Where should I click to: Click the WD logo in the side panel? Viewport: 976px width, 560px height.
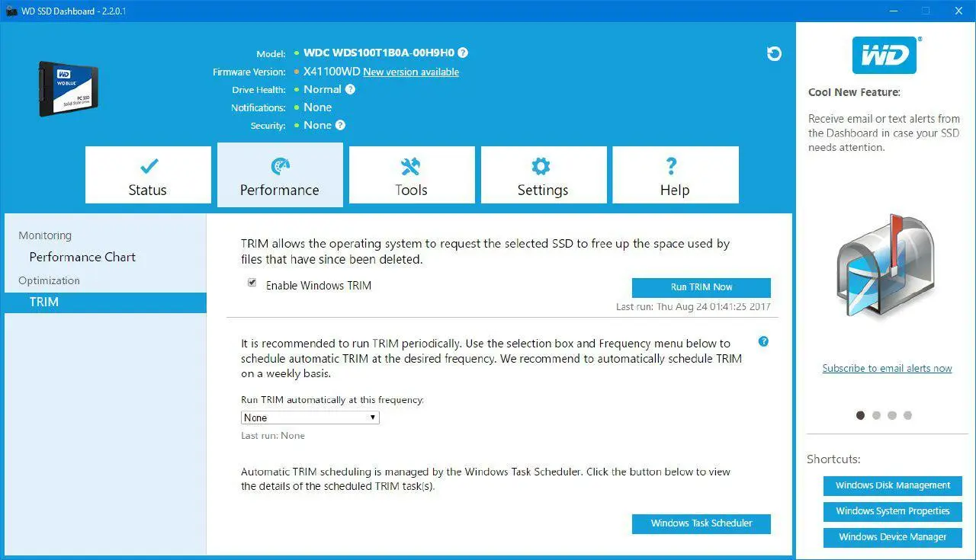coord(884,56)
